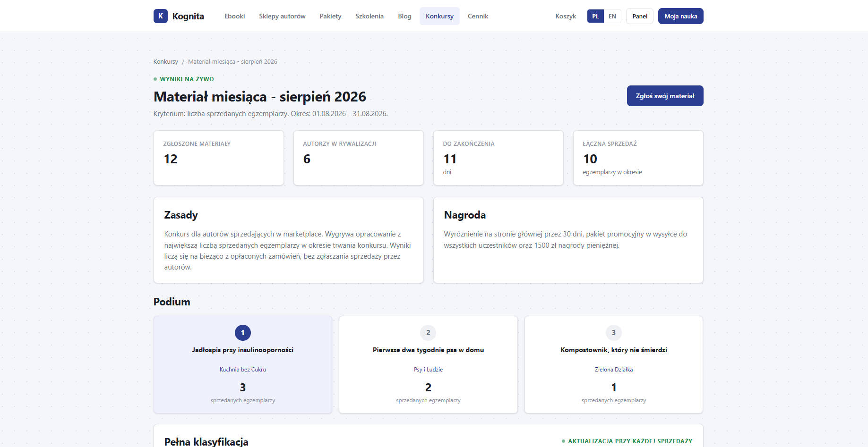Click the breadcrumb text Materiał miesiąca - sierpień 2026
Viewport: 868px width, 447px height.
[232, 62]
